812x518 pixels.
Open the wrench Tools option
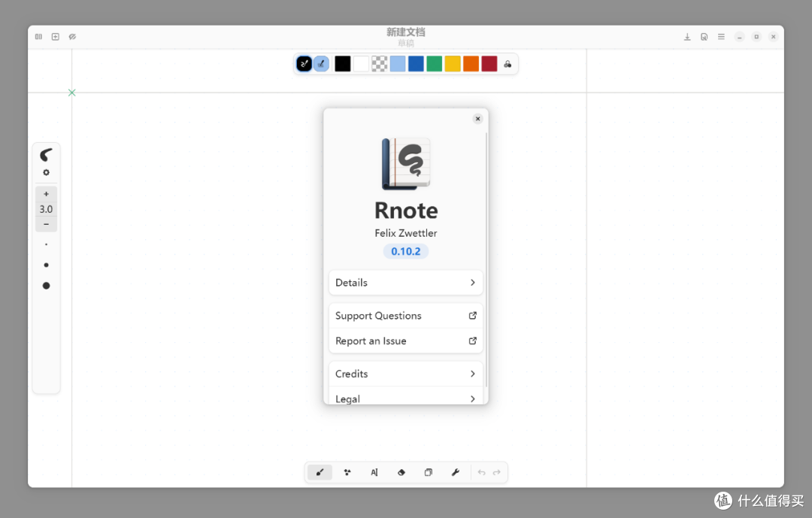click(x=455, y=472)
